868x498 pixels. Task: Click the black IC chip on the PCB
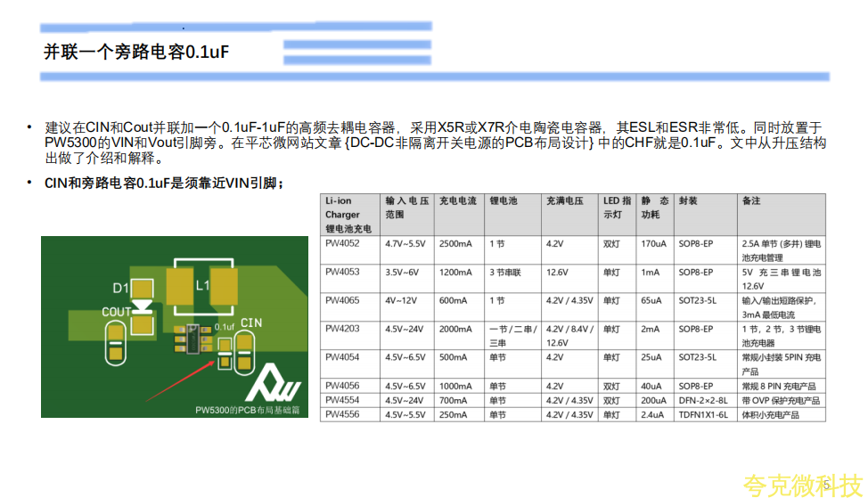[x=192, y=338]
